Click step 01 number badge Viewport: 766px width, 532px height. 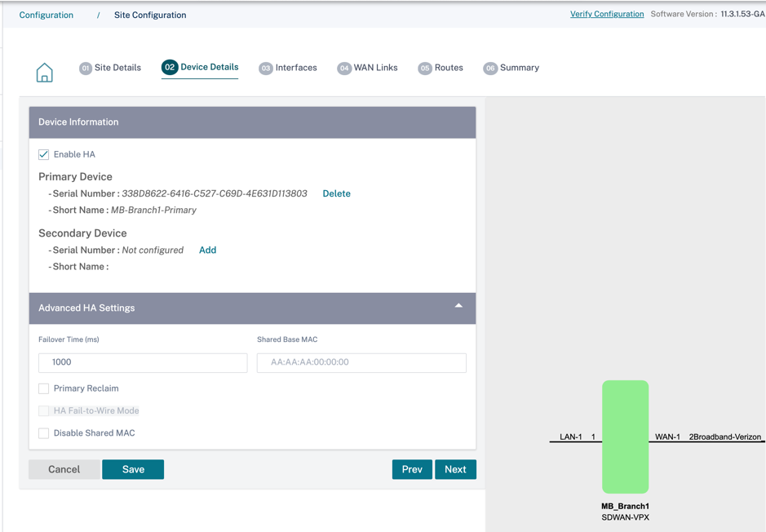click(x=86, y=68)
